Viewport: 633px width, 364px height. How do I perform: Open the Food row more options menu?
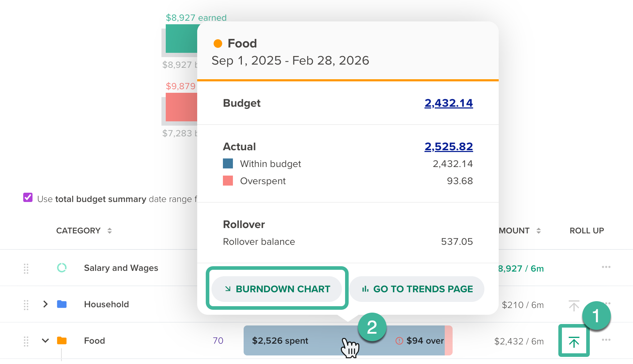pos(606,340)
